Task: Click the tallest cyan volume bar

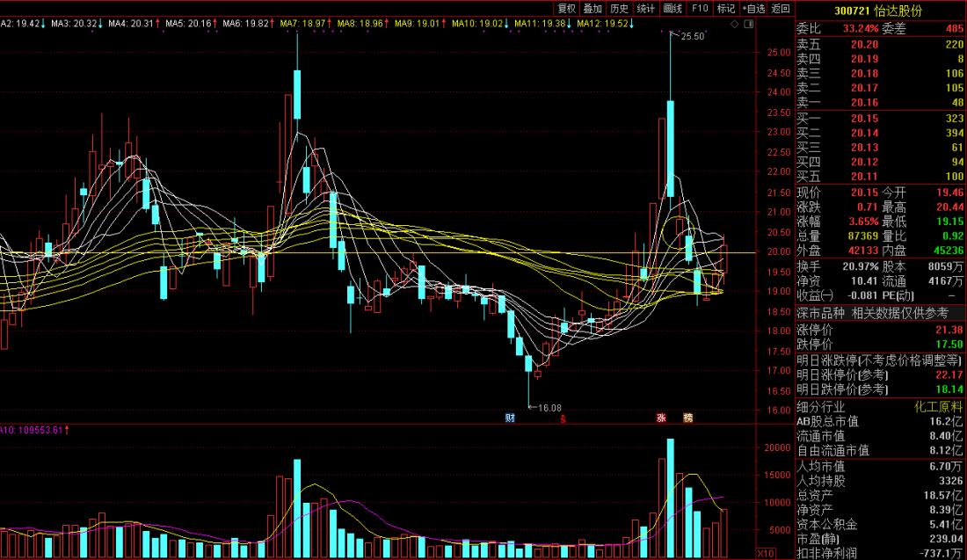Action: (x=671, y=498)
